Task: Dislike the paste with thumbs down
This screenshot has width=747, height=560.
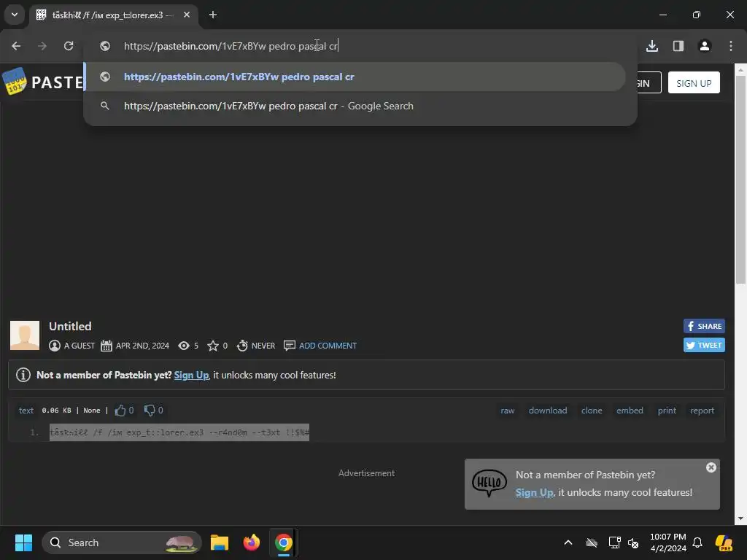Action: click(150, 411)
